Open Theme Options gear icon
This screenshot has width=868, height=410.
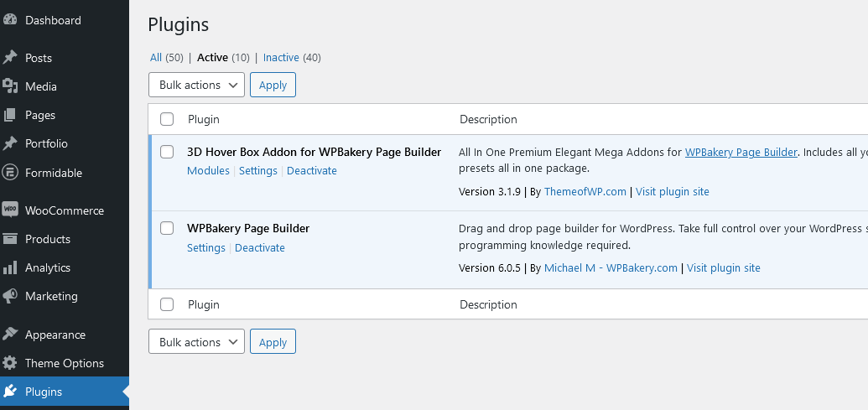point(10,363)
